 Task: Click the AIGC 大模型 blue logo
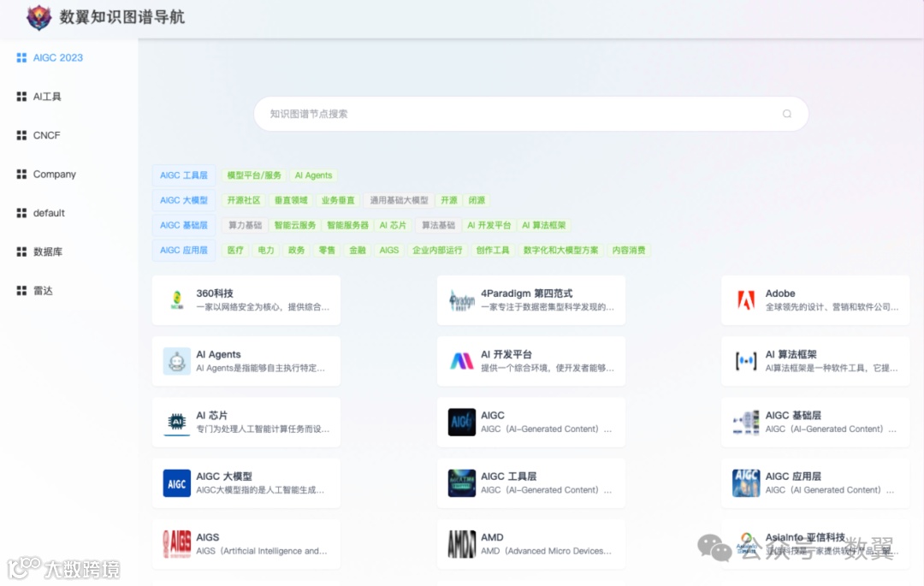177,483
